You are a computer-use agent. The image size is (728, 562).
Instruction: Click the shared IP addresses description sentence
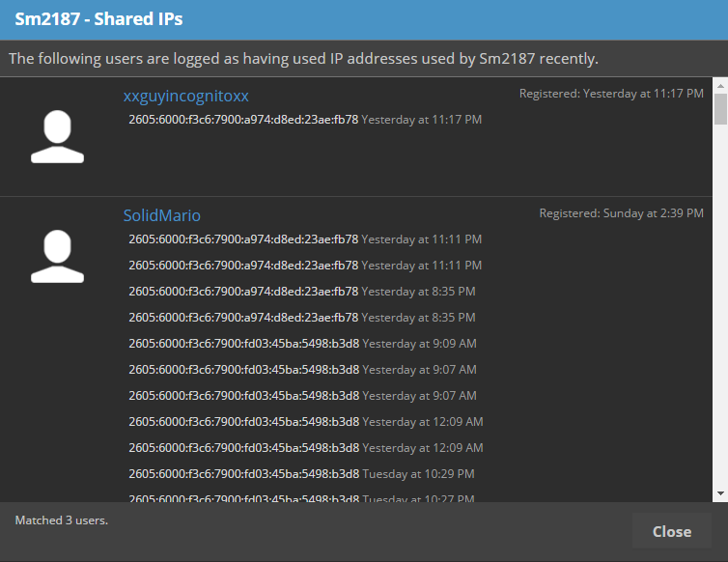pyautogui.click(x=303, y=59)
